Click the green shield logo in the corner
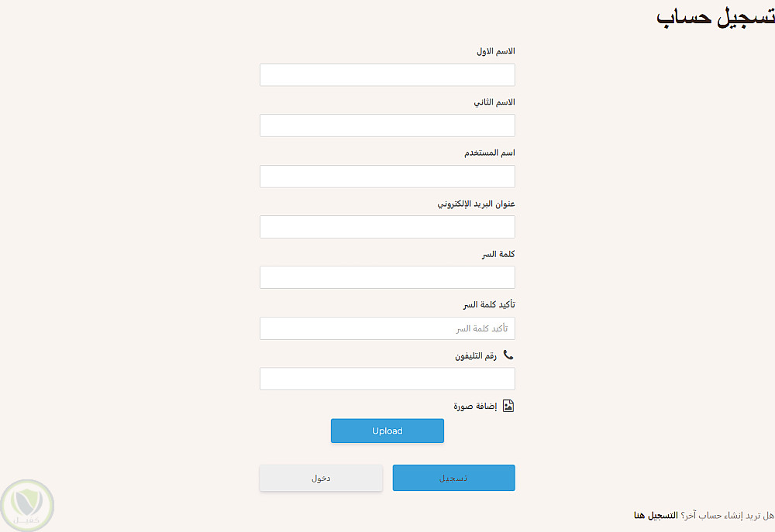The image size is (775, 532). (x=28, y=506)
